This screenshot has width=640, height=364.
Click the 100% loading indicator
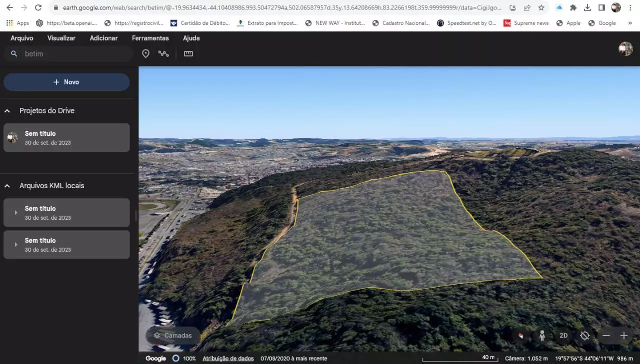point(184,359)
